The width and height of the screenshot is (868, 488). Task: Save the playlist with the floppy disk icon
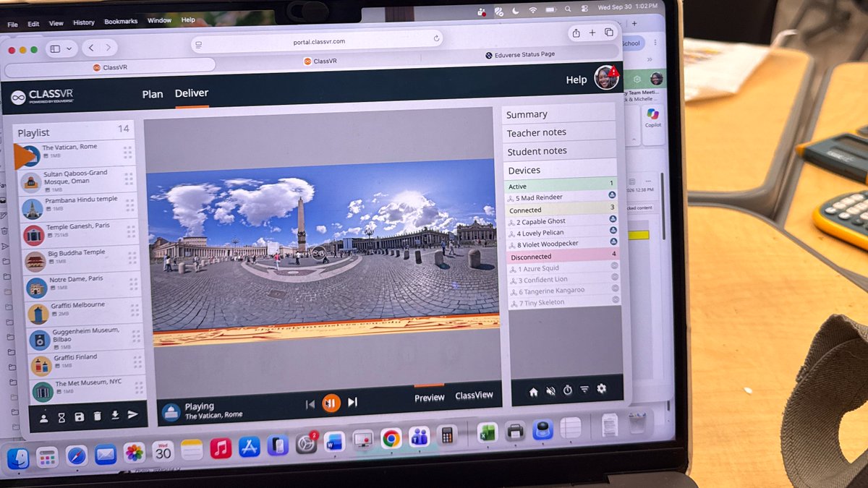tap(80, 417)
